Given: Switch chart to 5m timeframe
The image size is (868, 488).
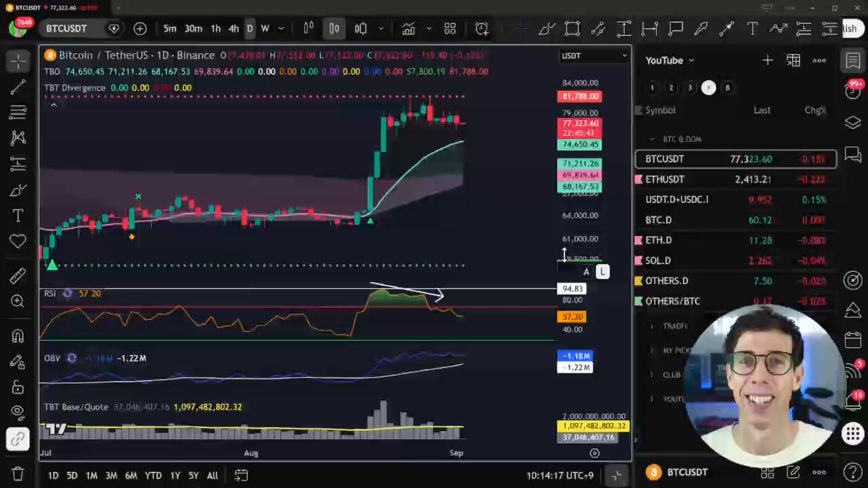Looking at the screenshot, I should [x=169, y=29].
